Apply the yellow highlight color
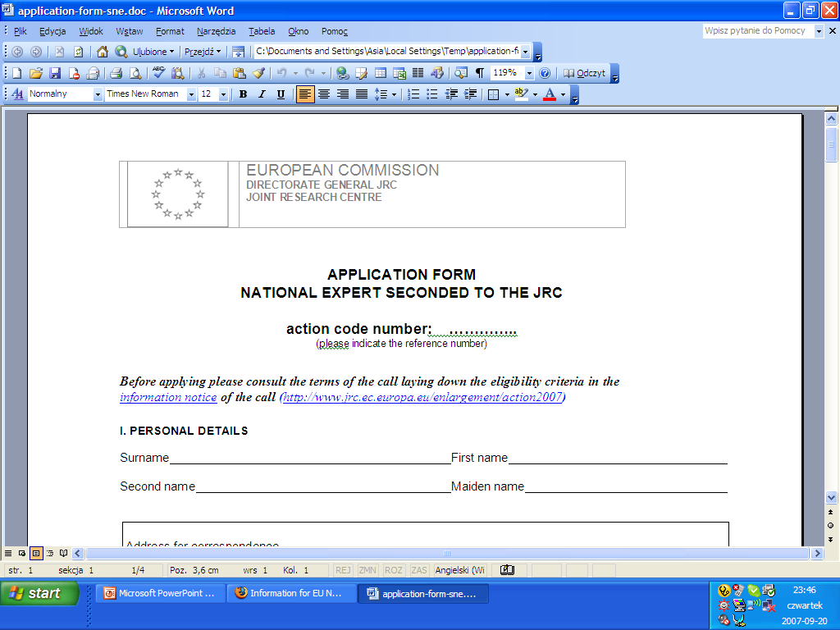The width and height of the screenshot is (840, 630). [521, 94]
